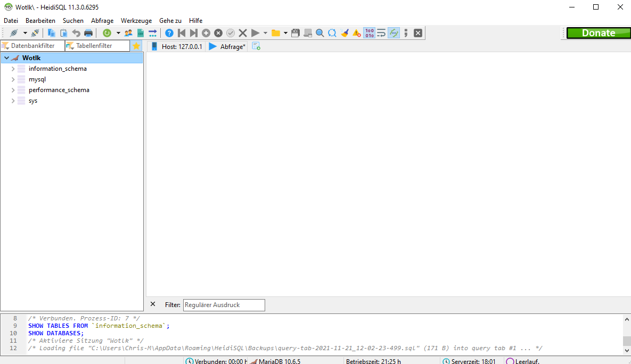Close the filter bar X
Screen dimensions: 631x364
pos(153,304)
